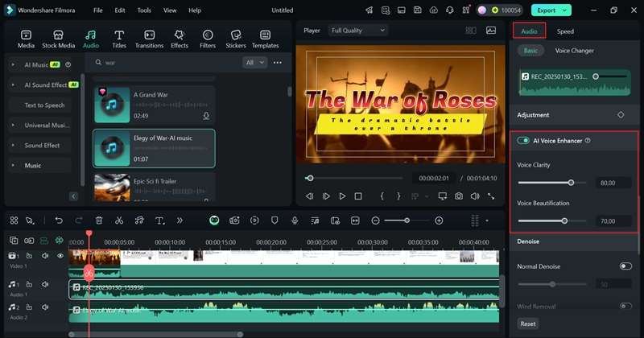Open the Stock Media tab
This screenshot has width=644, height=338.
pos(58,39)
